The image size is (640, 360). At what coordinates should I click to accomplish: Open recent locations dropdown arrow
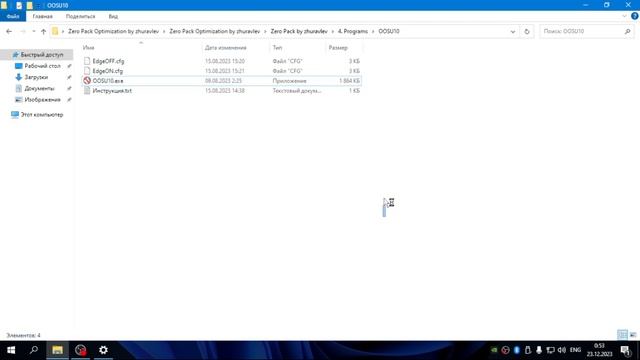pyautogui.click(x=33, y=31)
